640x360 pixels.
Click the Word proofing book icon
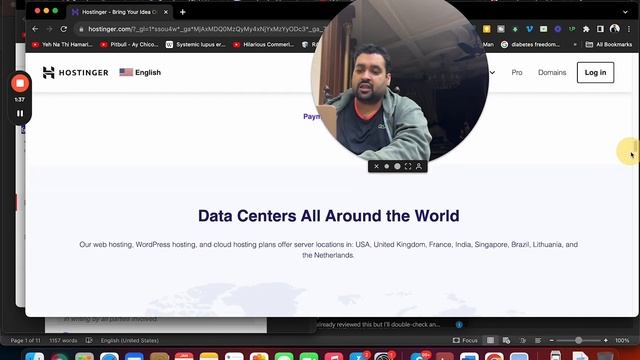point(89,340)
